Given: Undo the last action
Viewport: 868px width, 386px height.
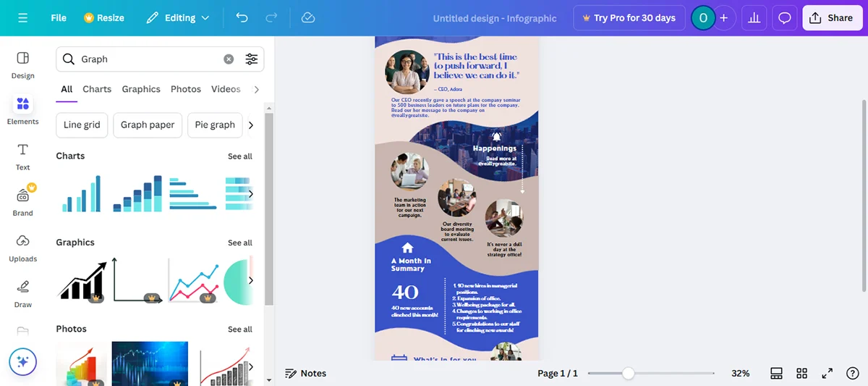Looking at the screenshot, I should pos(242,18).
